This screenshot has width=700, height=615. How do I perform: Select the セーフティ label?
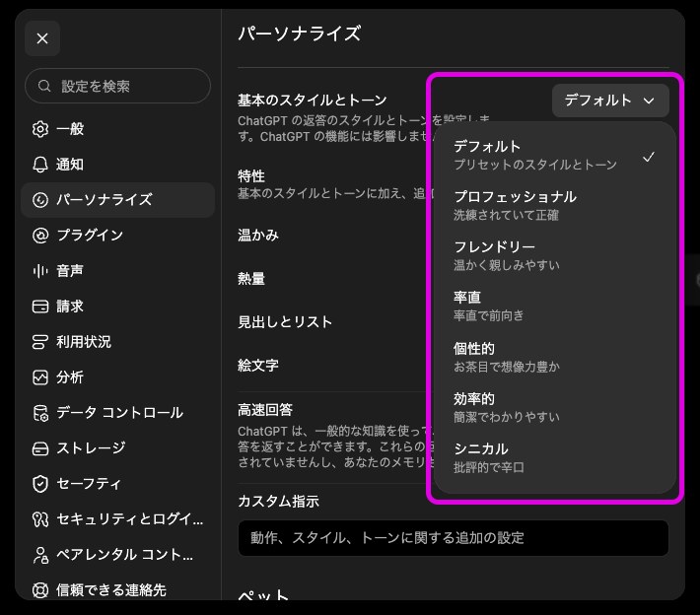[x=89, y=484]
